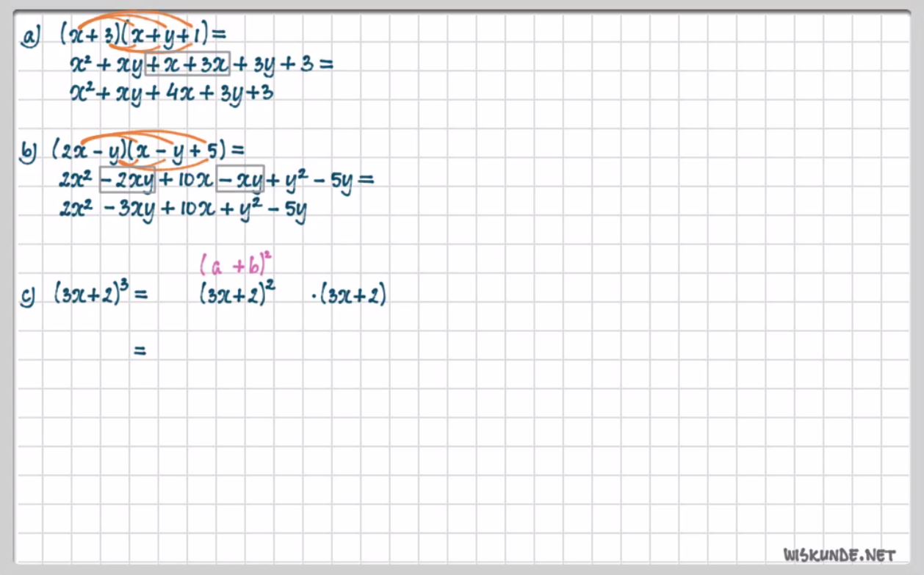Image resolution: width=924 pixels, height=575 pixels.
Task: Click the final answer 2x²−3xy+10x+y²−5y
Action: pyautogui.click(x=183, y=210)
